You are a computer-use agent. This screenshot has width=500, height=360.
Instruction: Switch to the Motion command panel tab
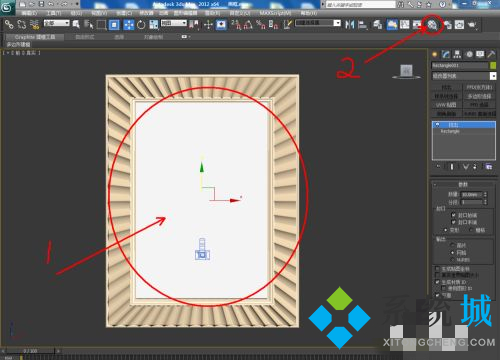point(469,54)
